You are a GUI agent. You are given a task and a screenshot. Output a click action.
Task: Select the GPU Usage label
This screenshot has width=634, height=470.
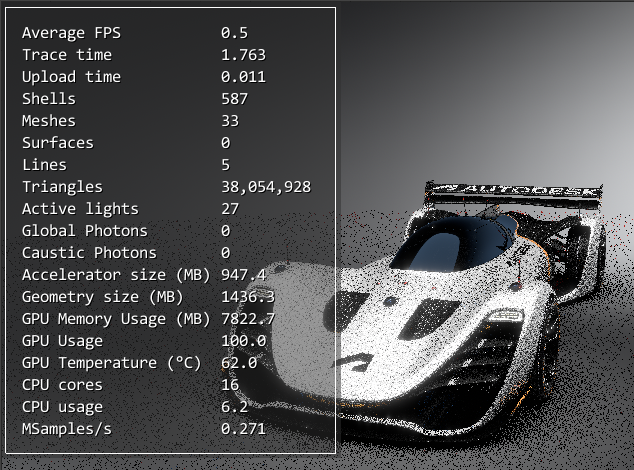click(62, 341)
